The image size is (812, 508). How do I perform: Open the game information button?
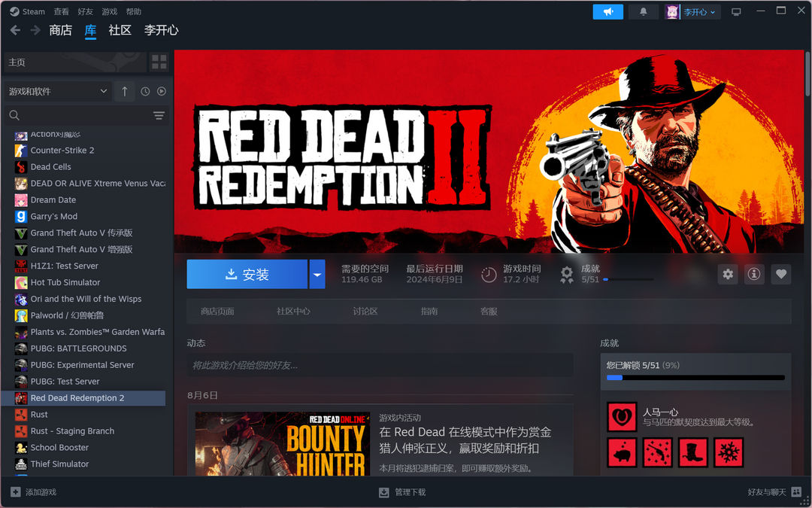pyautogui.click(x=754, y=274)
